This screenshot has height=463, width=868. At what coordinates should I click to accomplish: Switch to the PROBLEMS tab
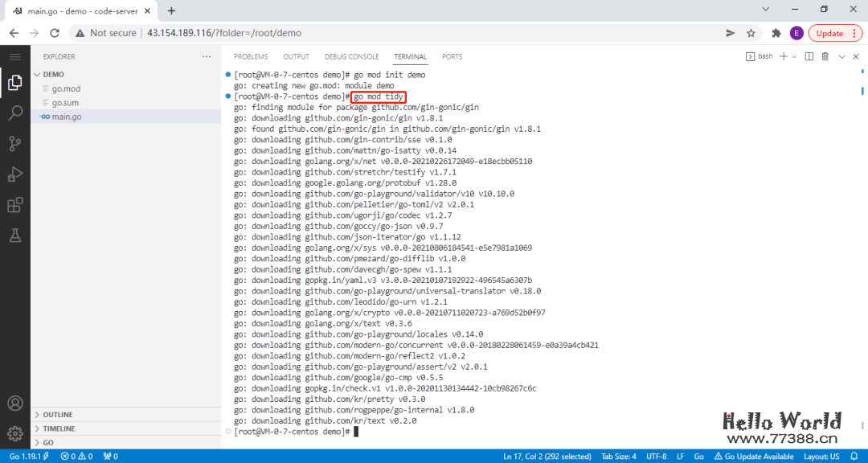[251, 57]
